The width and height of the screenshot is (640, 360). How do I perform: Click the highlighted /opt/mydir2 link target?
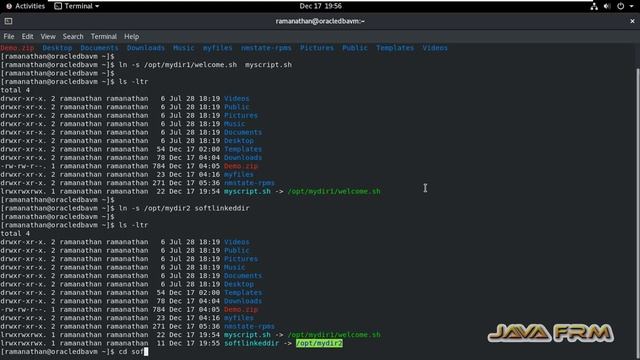pyautogui.click(x=319, y=343)
